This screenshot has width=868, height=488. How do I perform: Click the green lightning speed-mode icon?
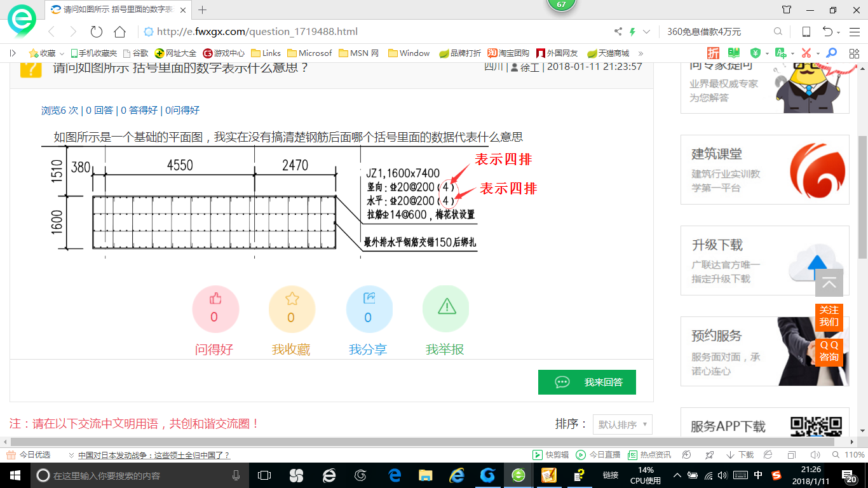[x=632, y=32]
